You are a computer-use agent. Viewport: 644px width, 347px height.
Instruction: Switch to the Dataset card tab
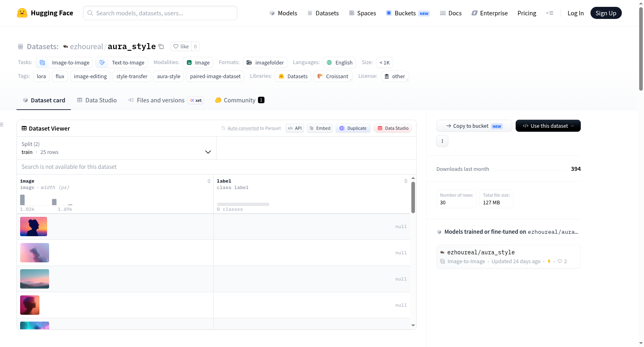coord(44,100)
